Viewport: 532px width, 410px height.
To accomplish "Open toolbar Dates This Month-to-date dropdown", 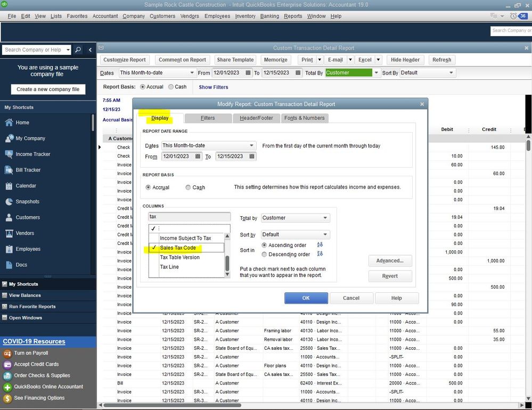I will click(x=192, y=72).
